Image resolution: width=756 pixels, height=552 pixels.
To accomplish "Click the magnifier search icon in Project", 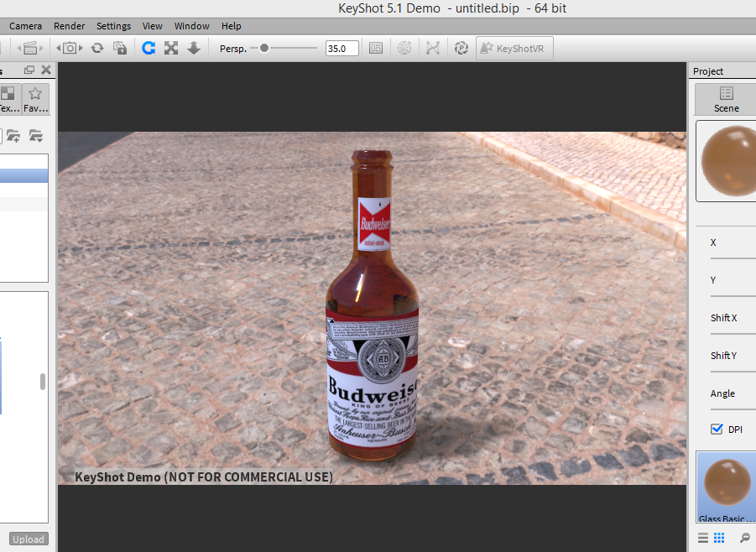I will (x=745, y=538).
